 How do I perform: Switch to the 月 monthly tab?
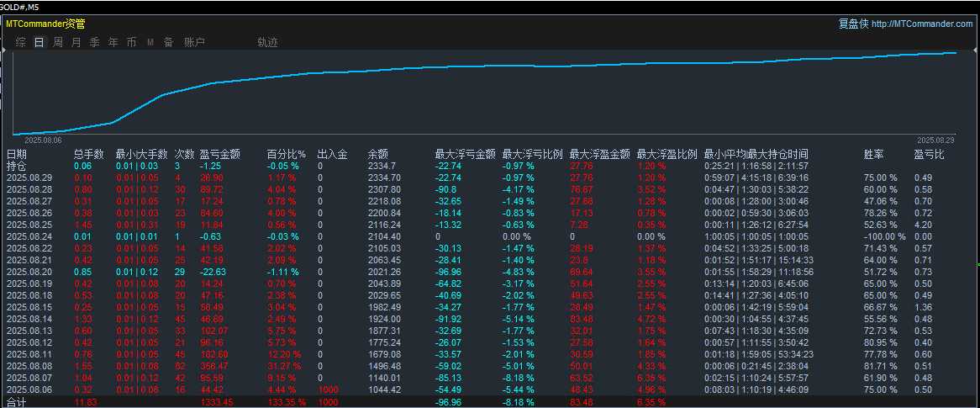click(76, 43)
